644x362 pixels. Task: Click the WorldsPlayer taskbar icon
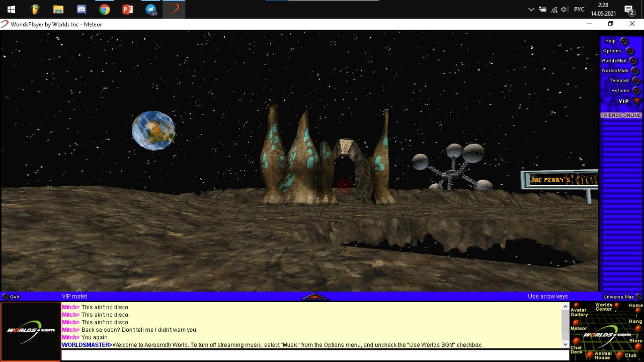(174, 9)
